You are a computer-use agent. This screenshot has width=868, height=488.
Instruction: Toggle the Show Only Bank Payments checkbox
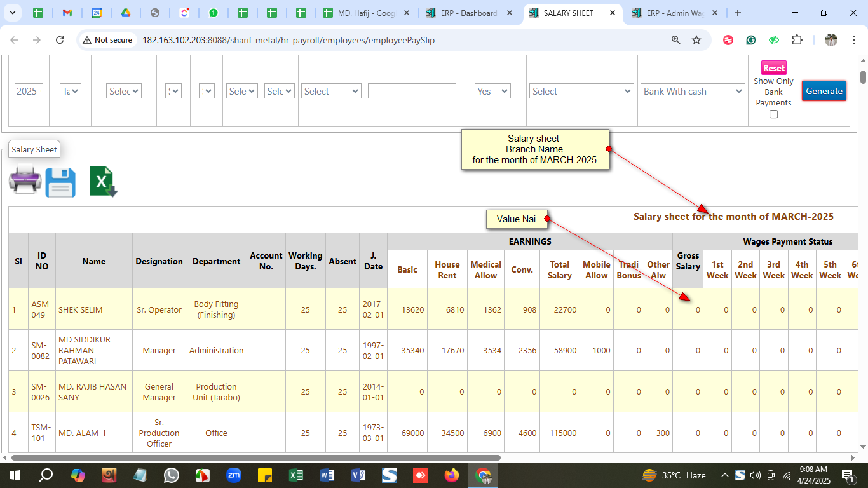click(x=773, y=114)
